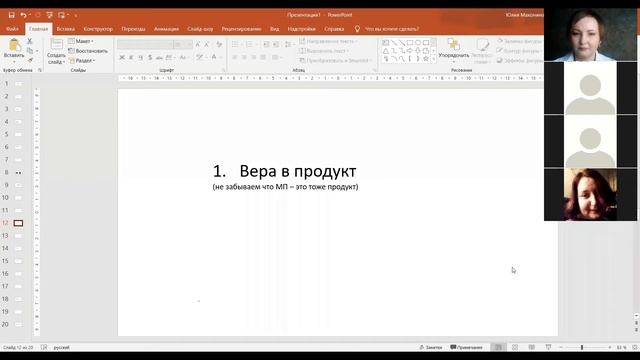The image size is (640, 360).
Task: Increase font size with large A
Action: (x=198, y=44)
